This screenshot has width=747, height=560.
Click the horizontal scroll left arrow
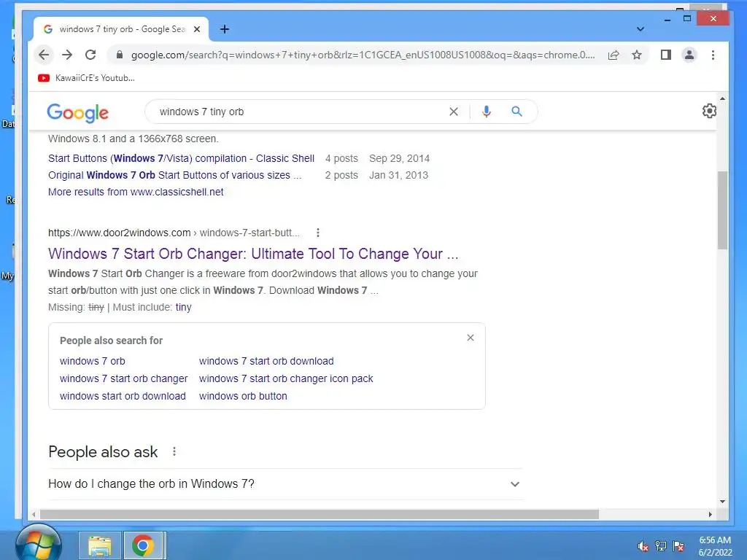coord(34,514)
